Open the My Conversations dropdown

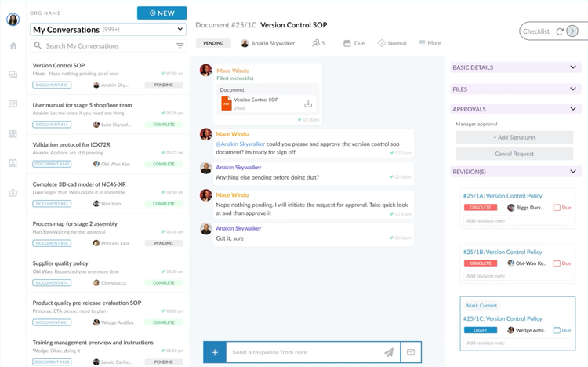coord(108,29)
